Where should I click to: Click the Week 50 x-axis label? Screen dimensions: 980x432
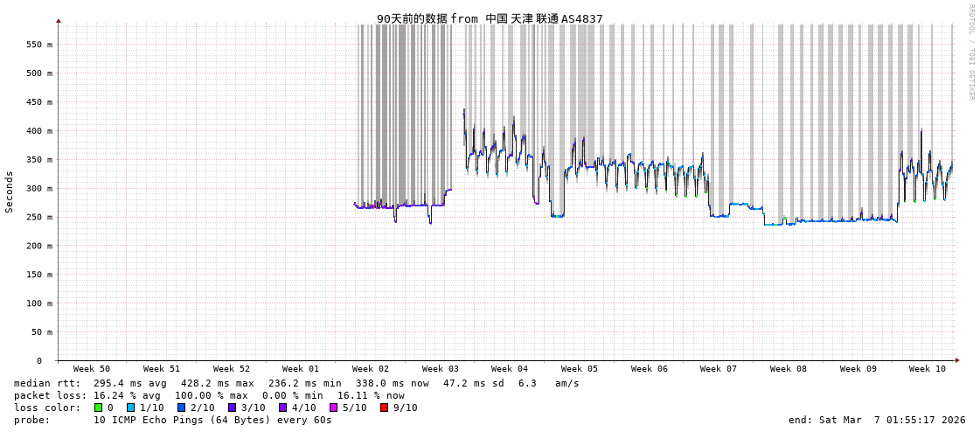(x=92, y=369)
